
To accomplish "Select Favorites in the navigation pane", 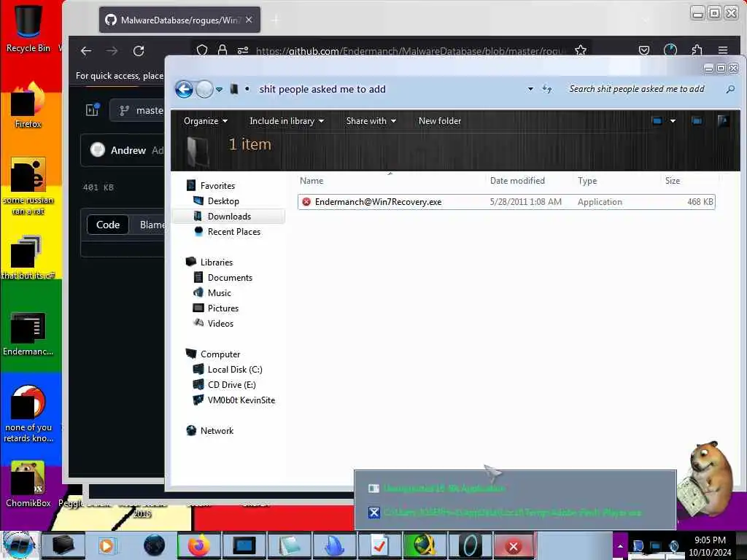I will pyautogui.click(x=217, y=186).
